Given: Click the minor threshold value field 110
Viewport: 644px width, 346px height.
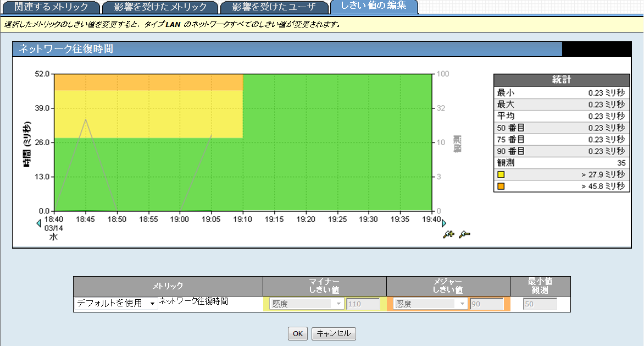Looking at the screenshot, I should coord(363,304).
